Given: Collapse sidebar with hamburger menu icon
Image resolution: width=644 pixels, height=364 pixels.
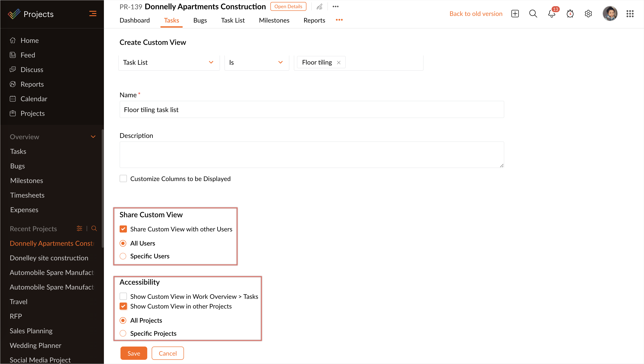Looking at the screenshot, I should tap(93, 14).
